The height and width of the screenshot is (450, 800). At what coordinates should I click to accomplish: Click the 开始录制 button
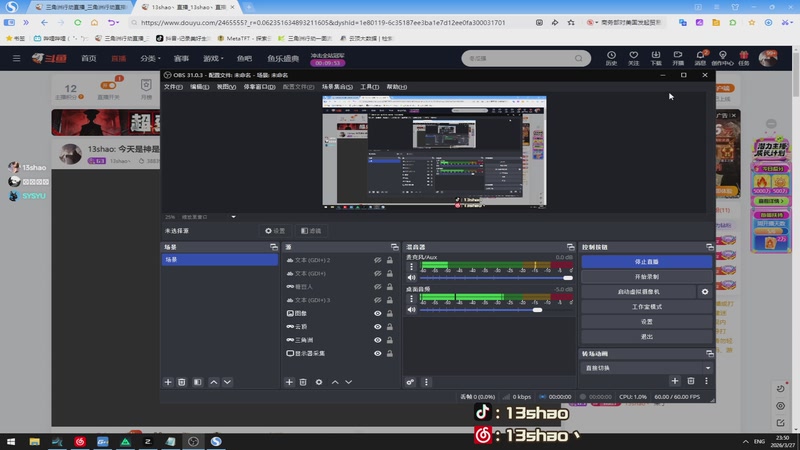646,277
